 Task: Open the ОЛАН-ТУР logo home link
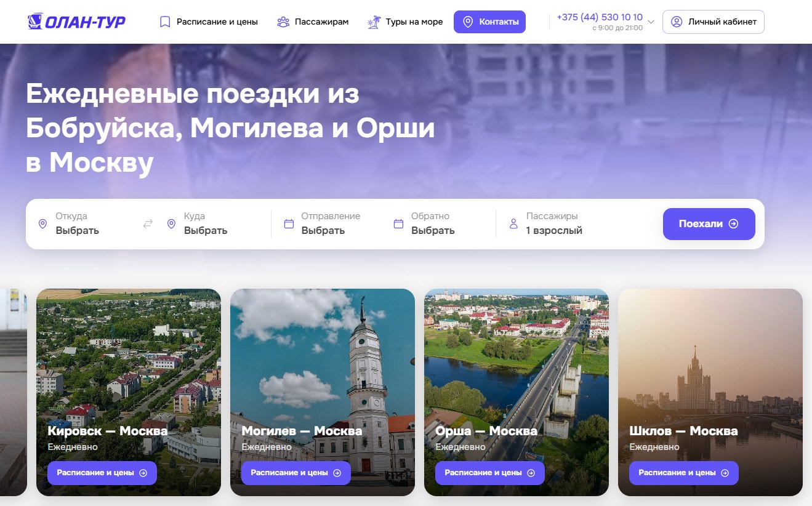point(77,22)
